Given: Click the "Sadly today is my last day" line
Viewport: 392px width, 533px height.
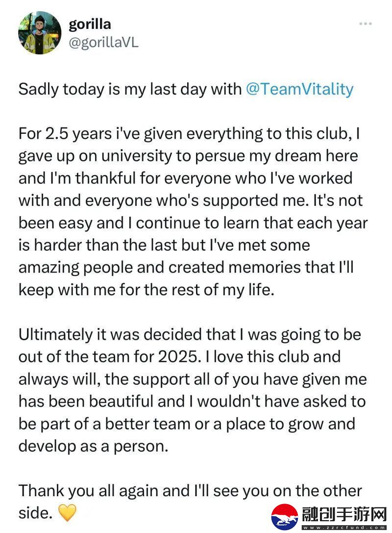Looking at the screenshot, I should 186,89.
